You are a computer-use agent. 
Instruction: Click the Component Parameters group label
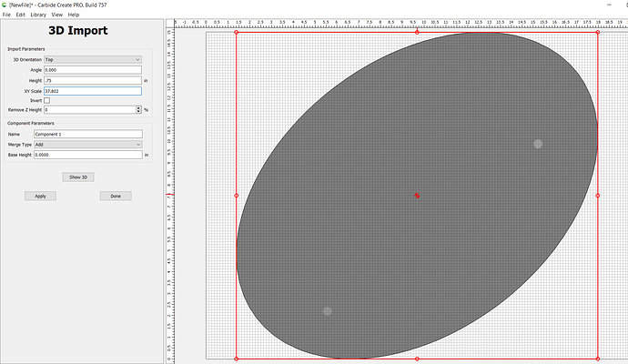coord(31,123)
